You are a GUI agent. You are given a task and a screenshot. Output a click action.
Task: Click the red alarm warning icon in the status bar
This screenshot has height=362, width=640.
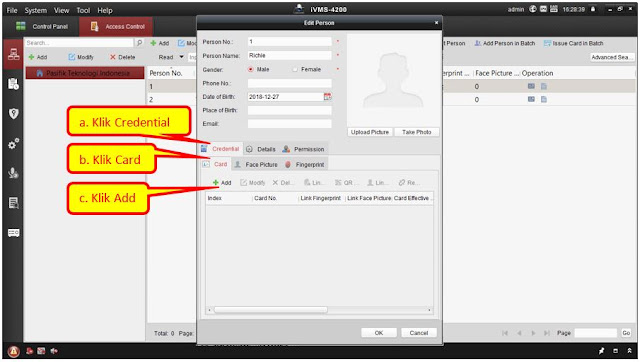[x=13, y=351]
